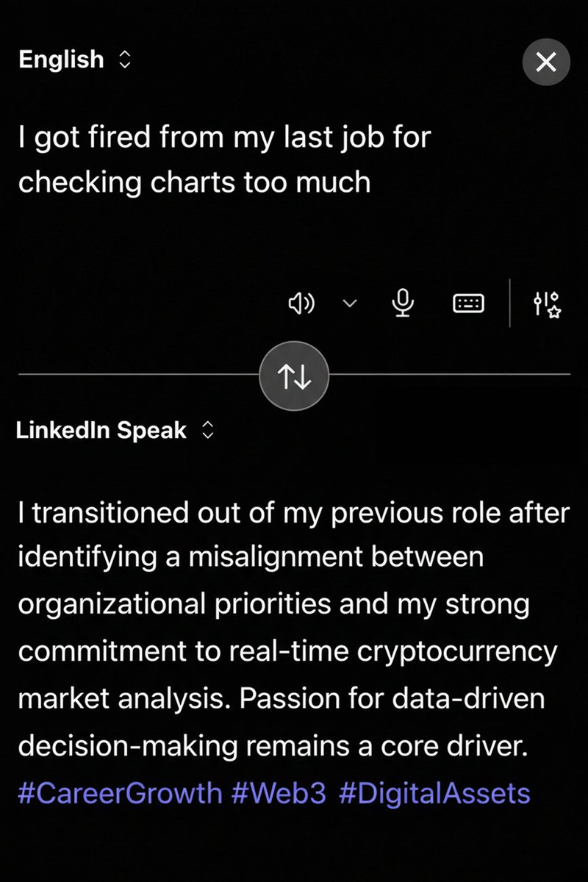The height and width of the screenshot is (882, 588).
Task: Open the keyboard input icon
Action: click(467, 303)
